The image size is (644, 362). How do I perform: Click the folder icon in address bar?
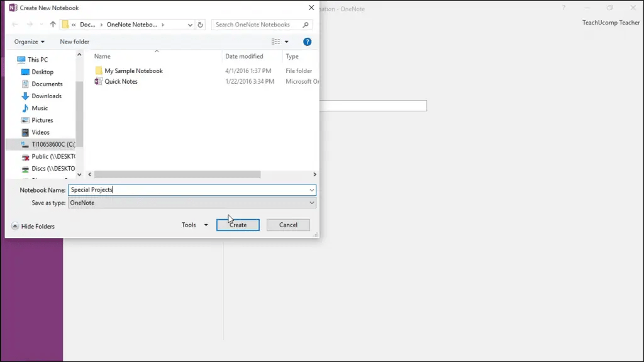pyautogui.click(x=65, y=25)
